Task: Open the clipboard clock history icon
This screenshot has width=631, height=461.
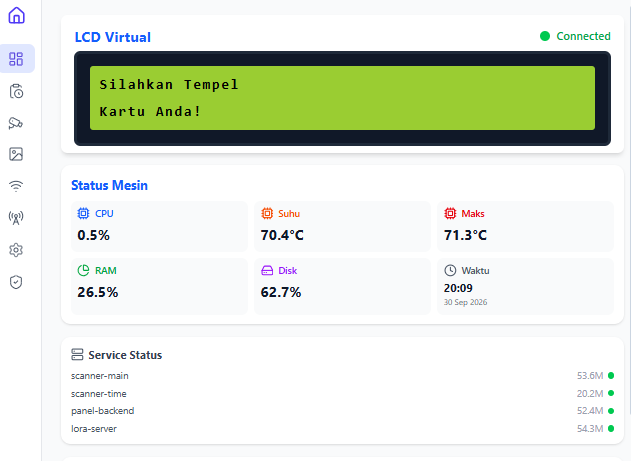Action: [16, 91]
